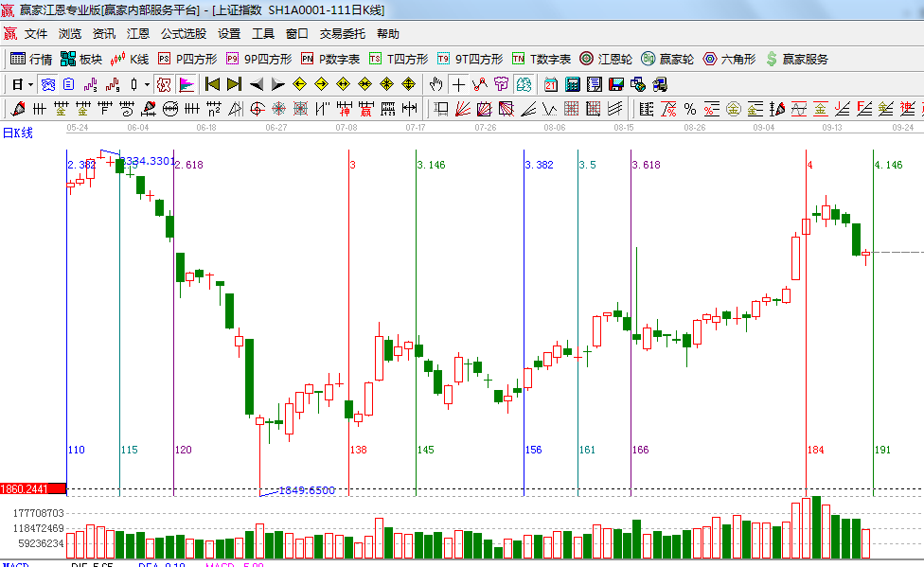This screenshot has width=924, height=567.
Task: Select the hand pan tool icon
Action: [x=436, y=84]
